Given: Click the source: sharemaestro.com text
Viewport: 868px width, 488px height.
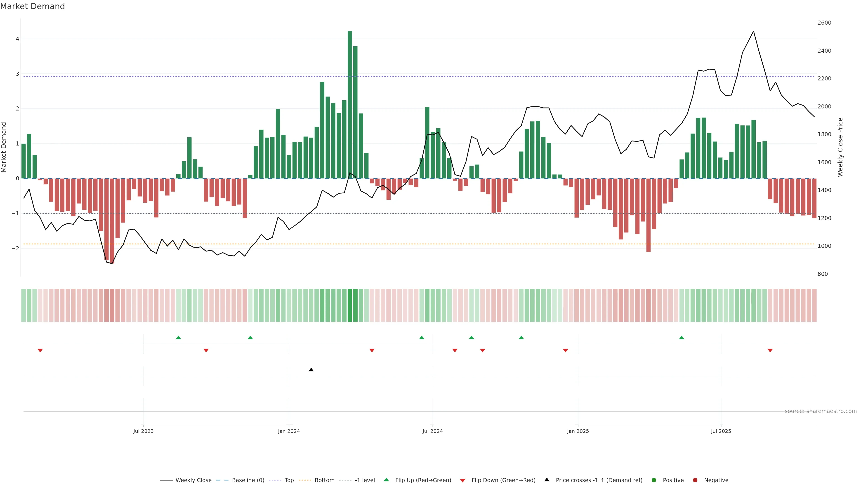Looking at the screenshot, I should [x=821, y=411].
